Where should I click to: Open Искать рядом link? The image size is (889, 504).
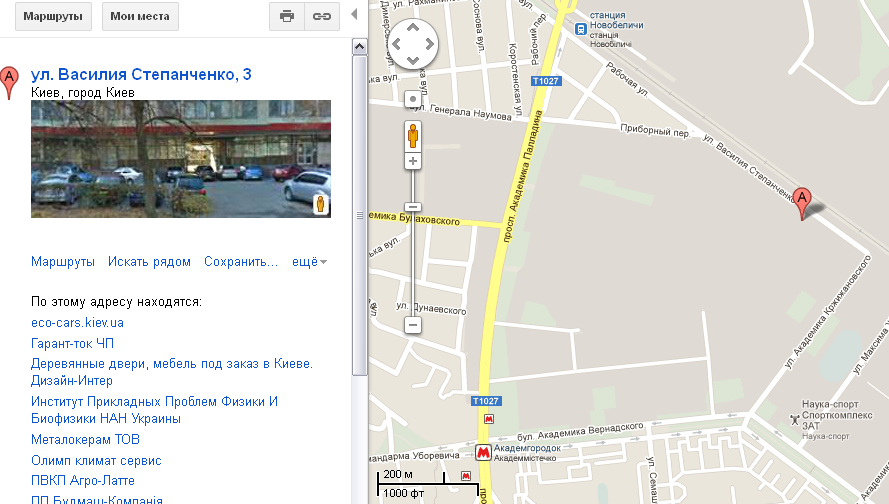tap(149, 262)
